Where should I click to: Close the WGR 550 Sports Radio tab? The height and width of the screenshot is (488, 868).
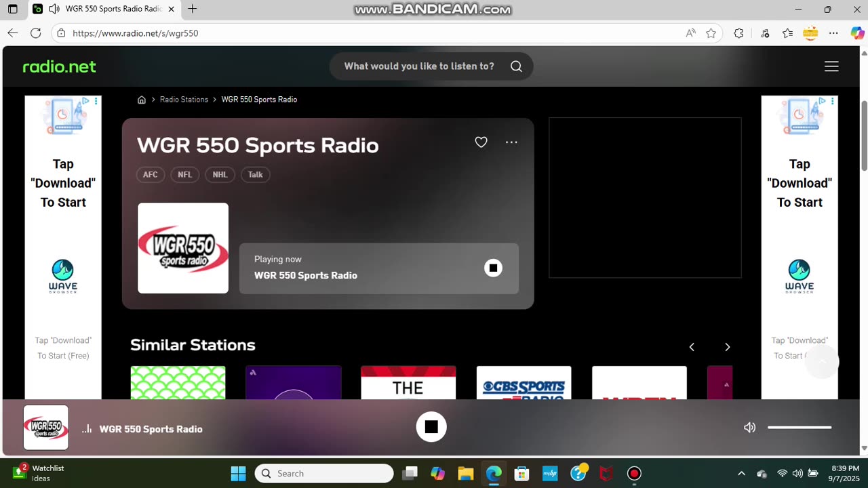171,9
